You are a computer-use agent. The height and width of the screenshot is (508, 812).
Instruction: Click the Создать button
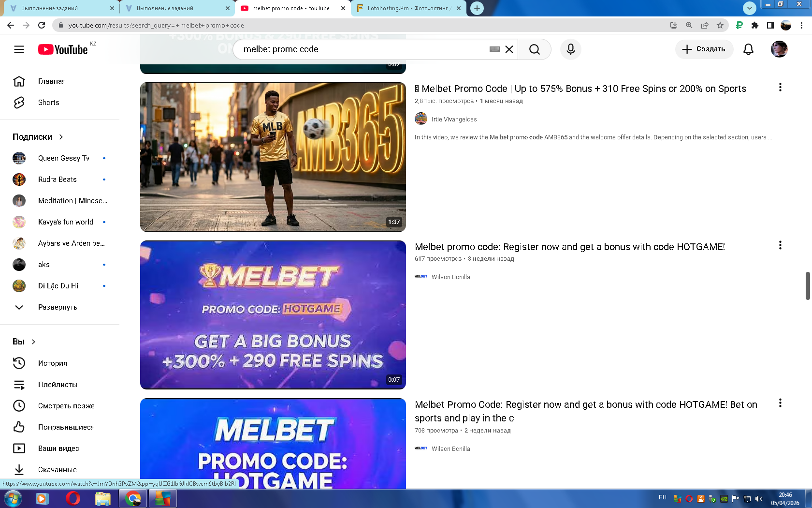pyautogui.click(x=704, y=49)
